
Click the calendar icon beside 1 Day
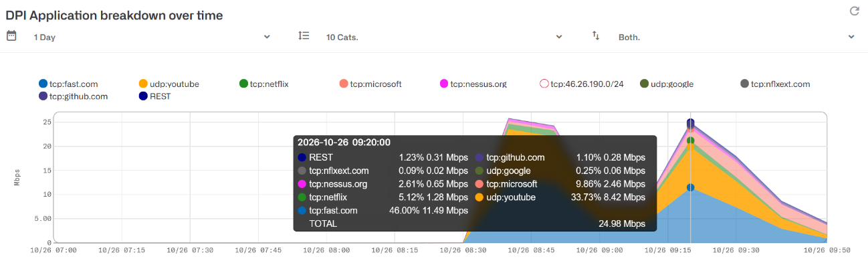click(x=11, y=36)
